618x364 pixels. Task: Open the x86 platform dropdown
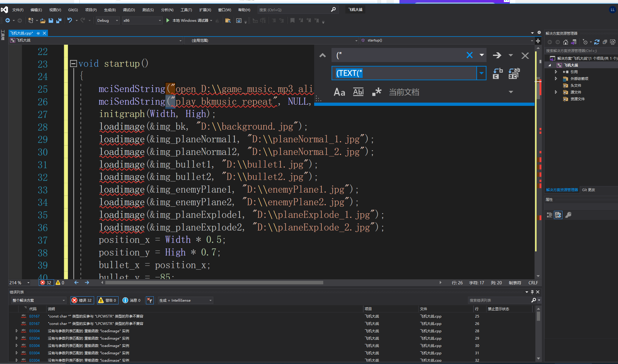tap(142, 20)
